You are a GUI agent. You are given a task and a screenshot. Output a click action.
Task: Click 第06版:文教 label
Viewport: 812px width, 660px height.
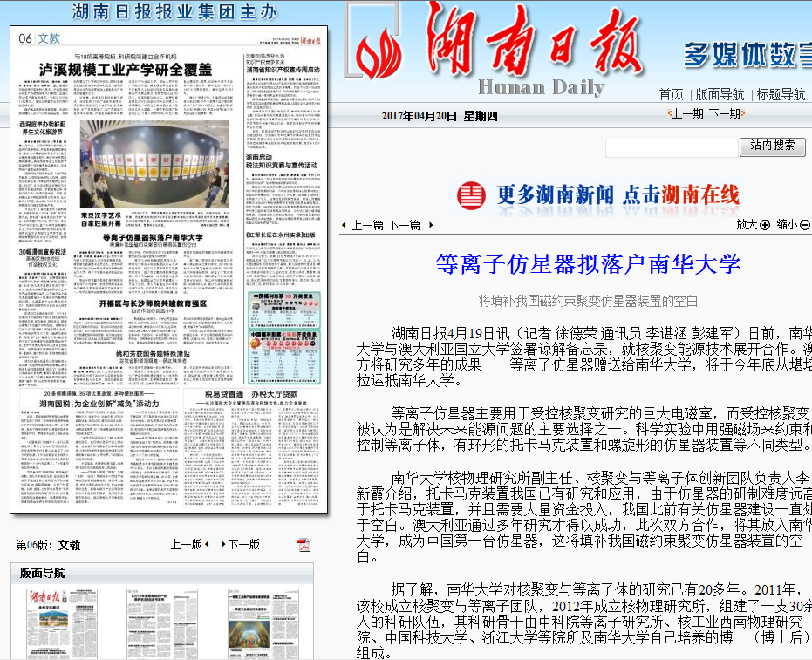point(48,545)
